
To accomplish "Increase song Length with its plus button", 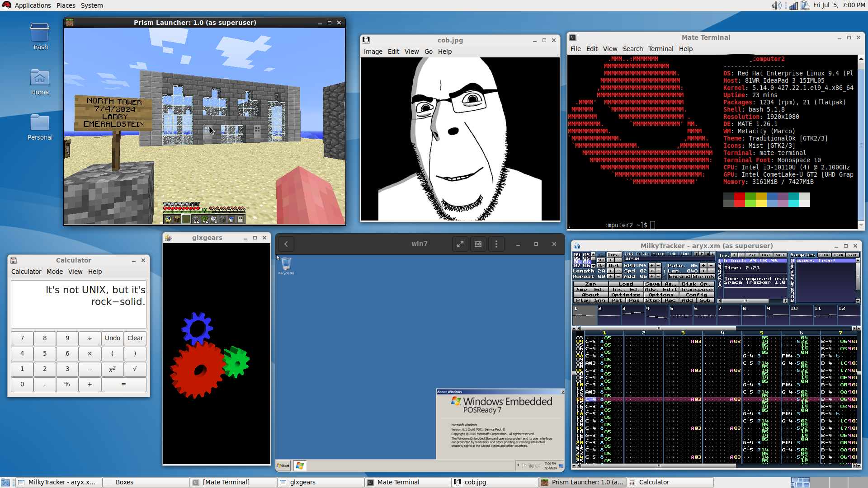I will coord(611,271).
